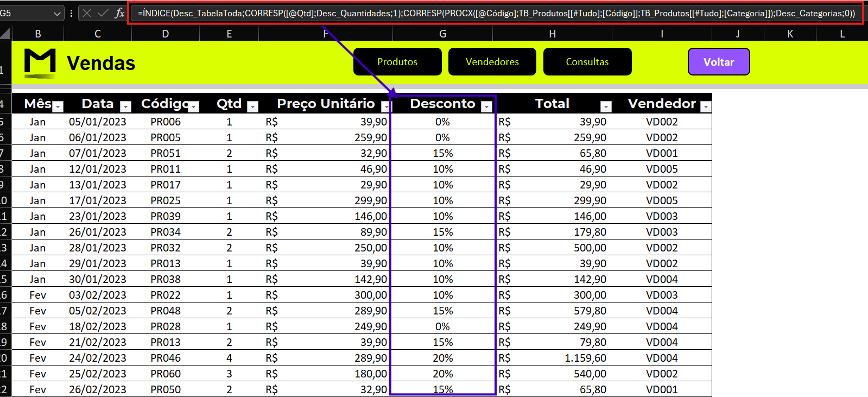Select date cell 23/01/2023
868x397 pixels.
(x=98, y=216)
